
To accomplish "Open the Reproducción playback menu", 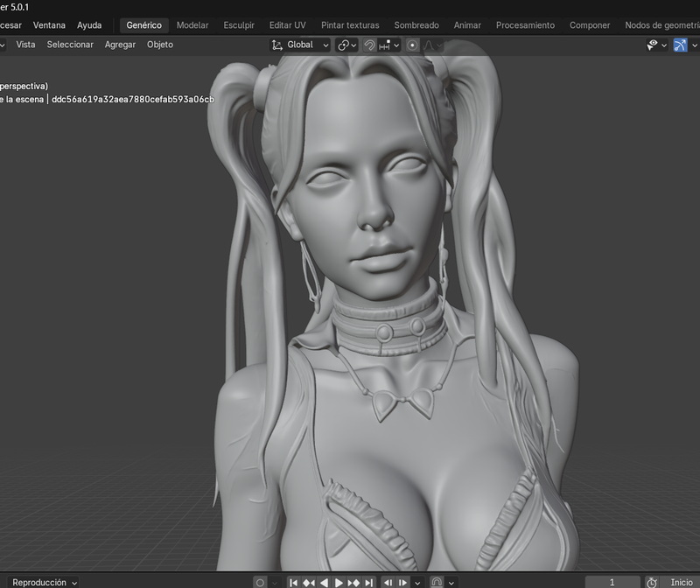I will click(45, 582).
